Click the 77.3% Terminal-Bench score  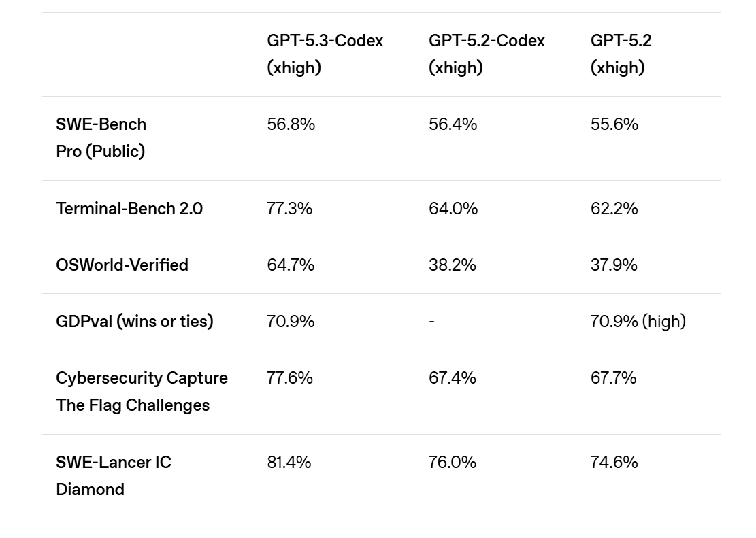tap(290, 209)
